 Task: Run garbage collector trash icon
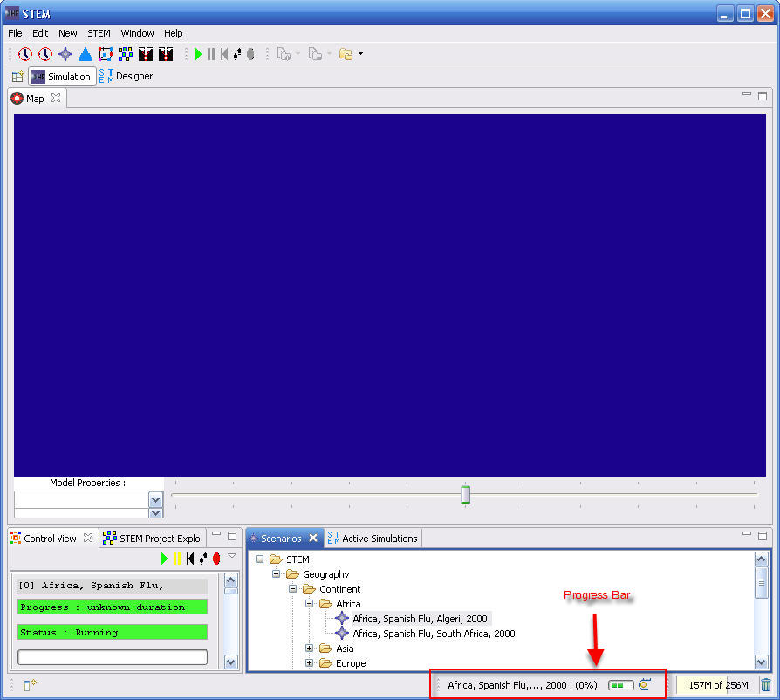765,685
